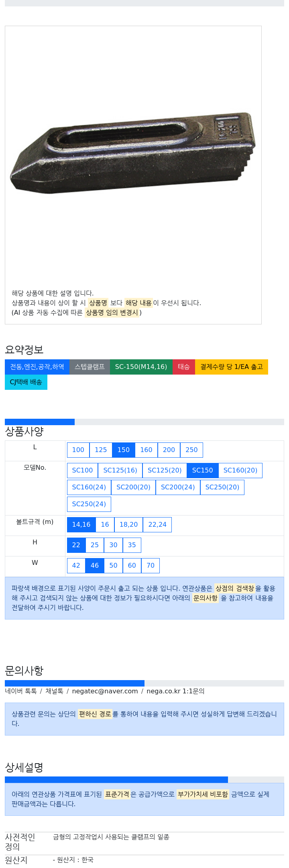Choose model SC160(24)

(89, 487)
